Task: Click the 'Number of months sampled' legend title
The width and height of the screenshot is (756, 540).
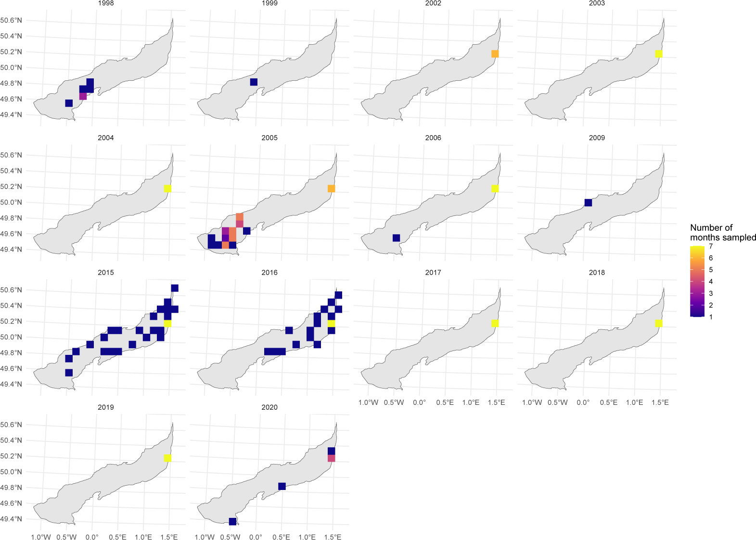Action: point(723,232)
